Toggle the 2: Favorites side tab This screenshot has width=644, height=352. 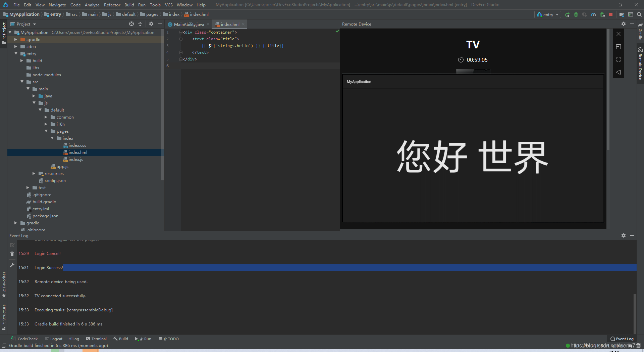click(x=4, y=284)
